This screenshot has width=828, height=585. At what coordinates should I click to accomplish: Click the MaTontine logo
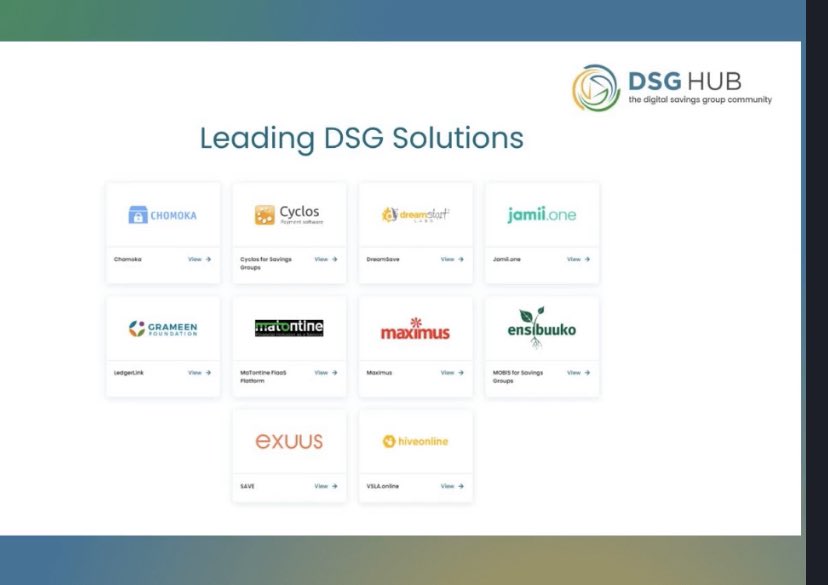[289, 328]
